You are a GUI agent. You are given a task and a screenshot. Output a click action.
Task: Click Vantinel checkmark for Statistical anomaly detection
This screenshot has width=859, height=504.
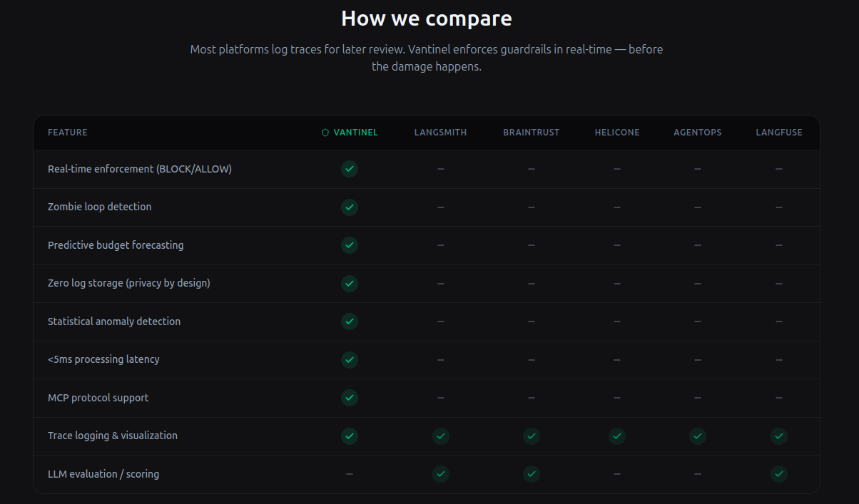coord(350,322)
